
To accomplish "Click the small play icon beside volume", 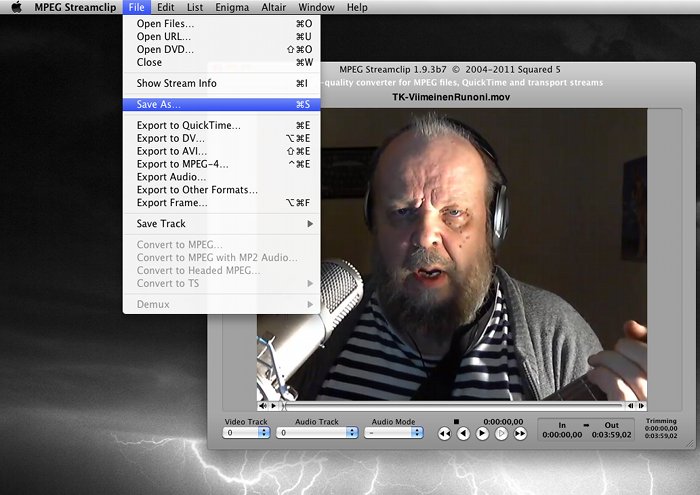I will tap(273, 406).
